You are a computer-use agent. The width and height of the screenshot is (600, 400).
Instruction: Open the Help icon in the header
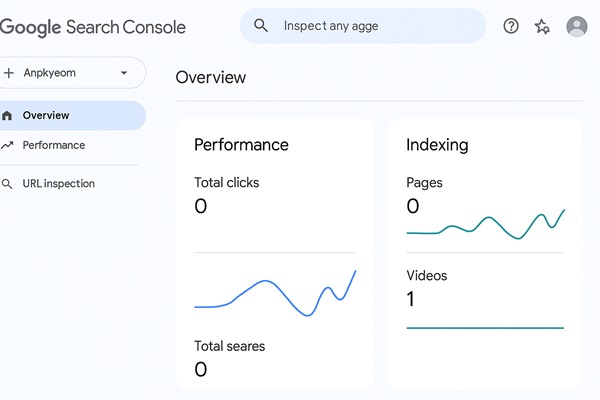(x=511, y=26)
